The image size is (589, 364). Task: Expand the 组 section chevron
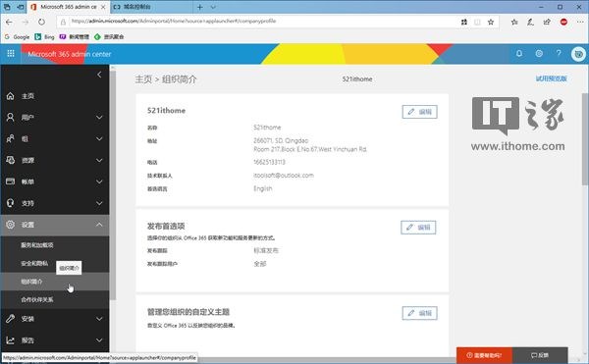99,139
